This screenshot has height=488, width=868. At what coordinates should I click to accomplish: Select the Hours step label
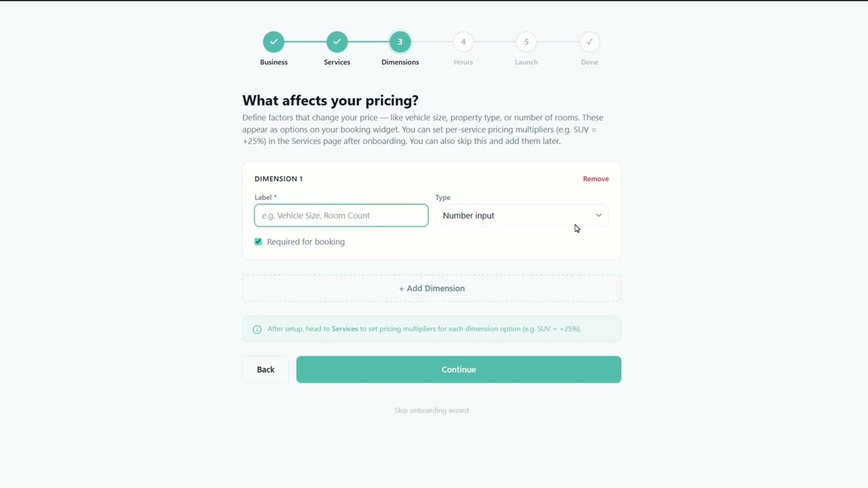click(x=463, y=62)
